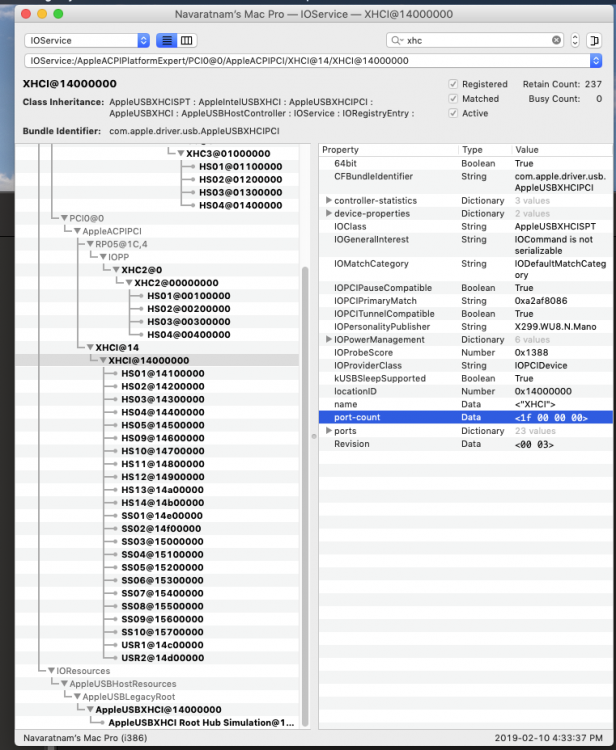The image size is (616, 750).
Task: Toggle the Active checkbox
Action: [x=453, y=113]
